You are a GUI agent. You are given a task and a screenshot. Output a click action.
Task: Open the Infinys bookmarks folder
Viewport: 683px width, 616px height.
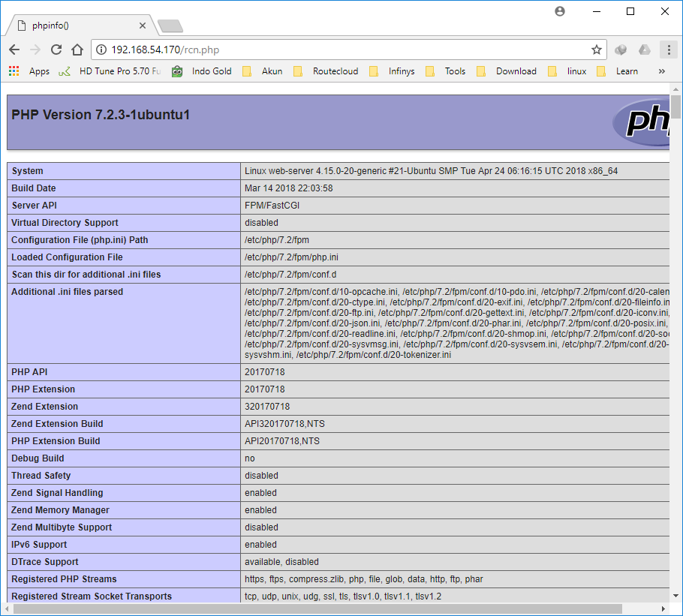pyautogui.click(x=392, y=71)
